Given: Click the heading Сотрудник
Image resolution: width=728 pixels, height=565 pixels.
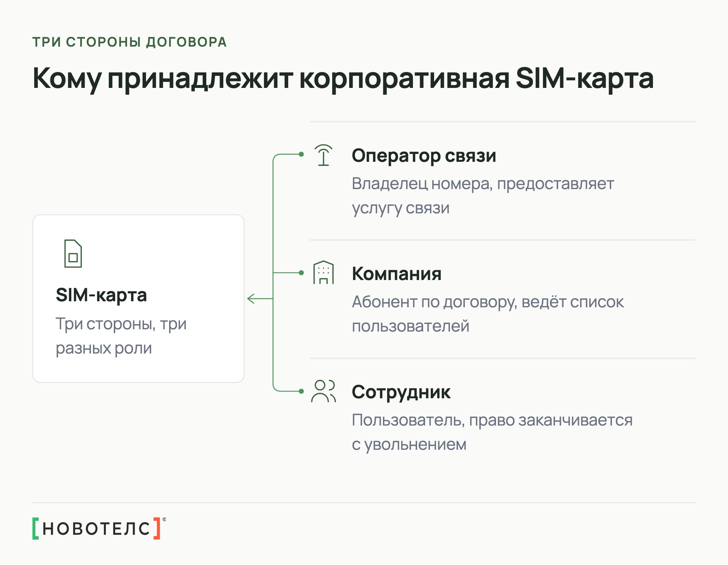Looking at the screenshot, I should (x=401, y=392).
